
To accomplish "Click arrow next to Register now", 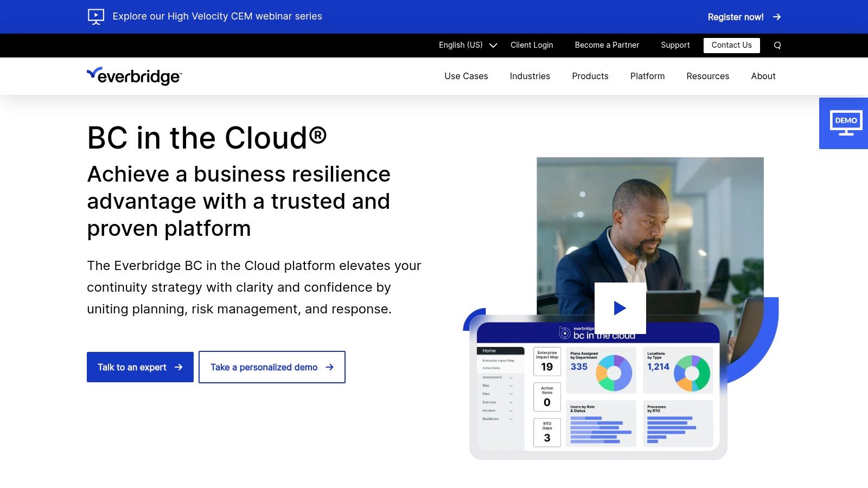I will pos(777,17).
